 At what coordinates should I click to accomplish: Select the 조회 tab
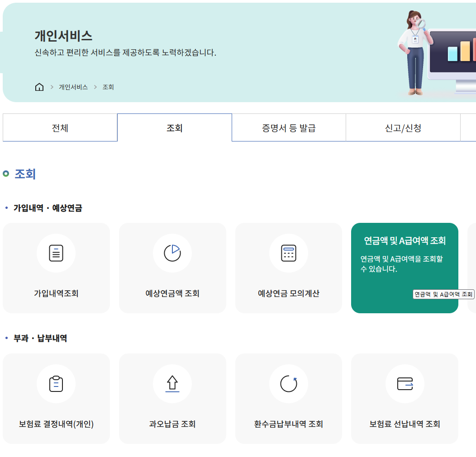point(175,127)
